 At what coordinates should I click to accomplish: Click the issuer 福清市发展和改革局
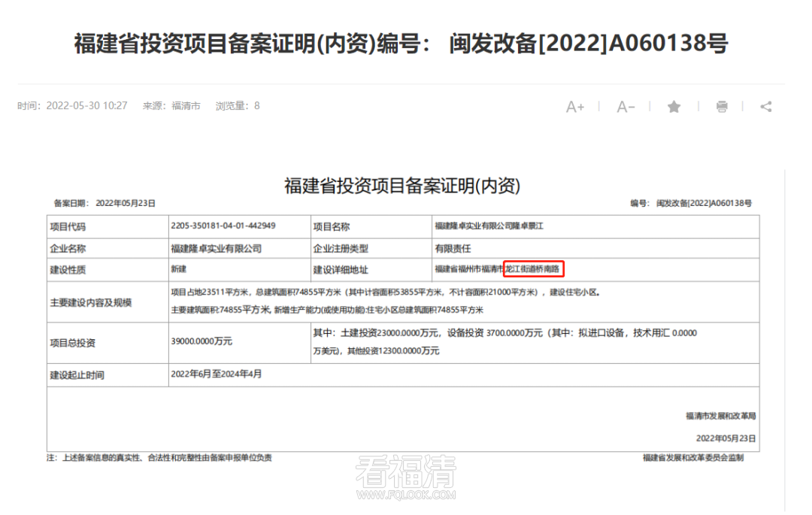[721, 417]
